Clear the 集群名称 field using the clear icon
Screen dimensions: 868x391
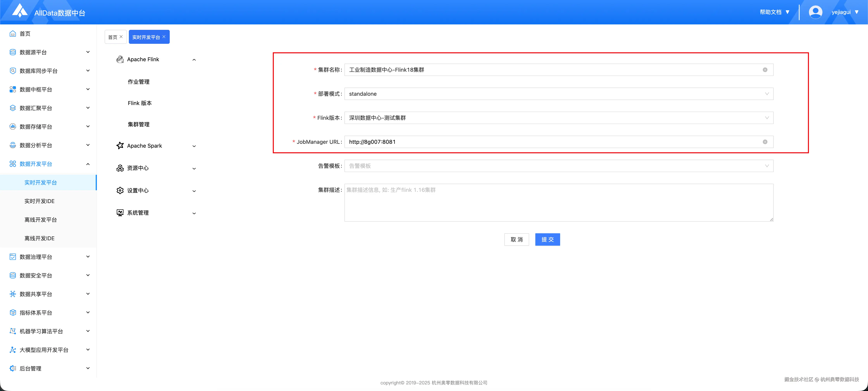point(765,70)
